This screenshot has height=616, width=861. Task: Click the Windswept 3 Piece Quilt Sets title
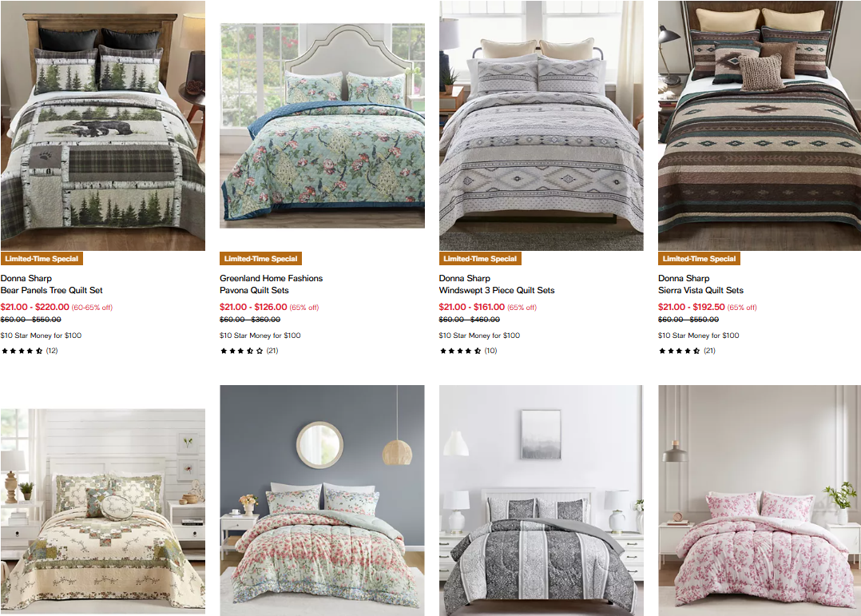click(497, 290)
